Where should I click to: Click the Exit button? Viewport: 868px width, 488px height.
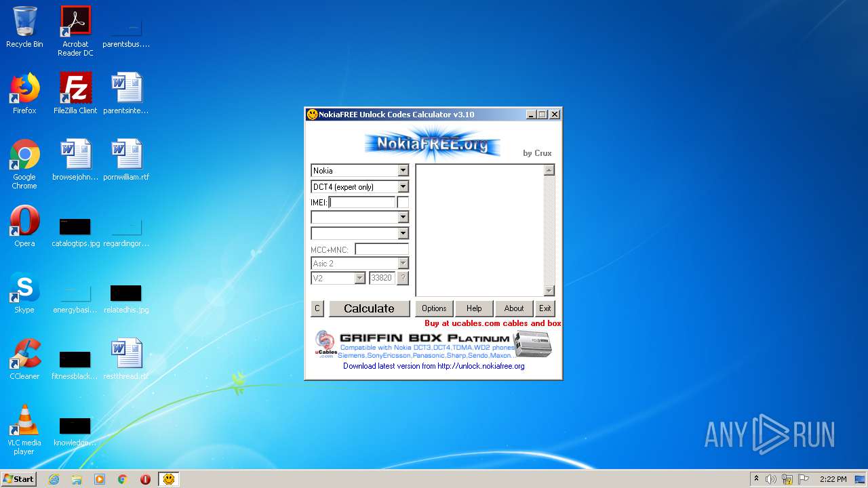(x=545, y=308)
